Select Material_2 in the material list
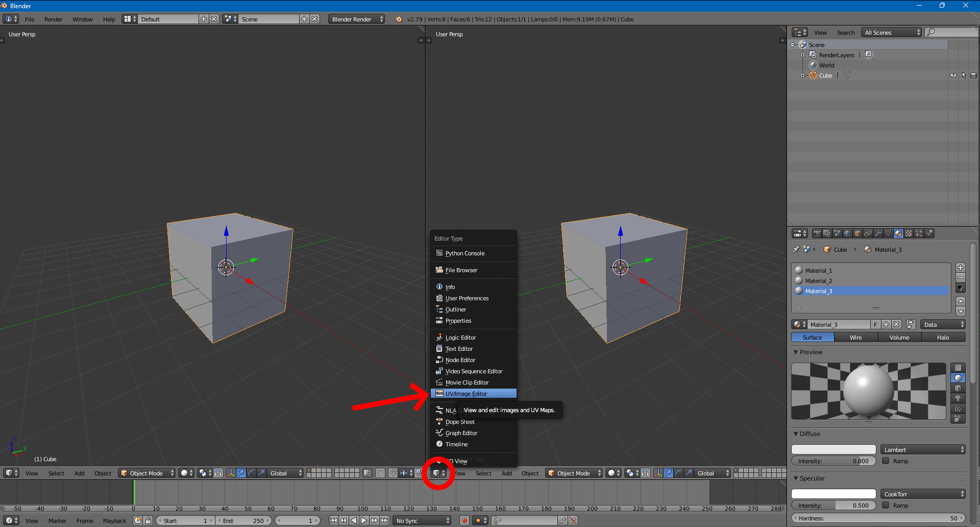 point(819,281)
